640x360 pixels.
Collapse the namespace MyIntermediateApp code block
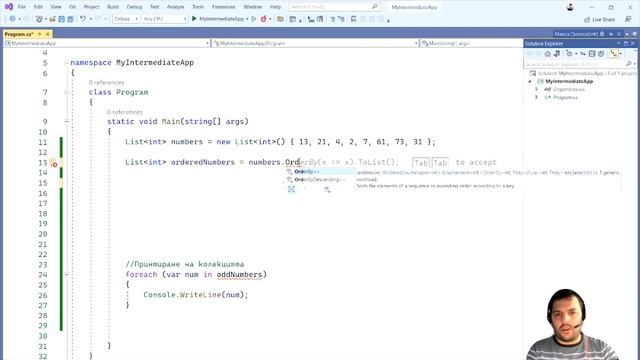(x=66, y=62)
